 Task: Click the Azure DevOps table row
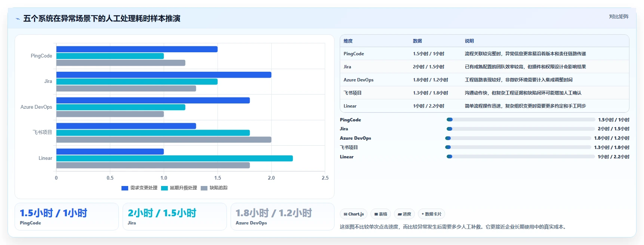tap(484, 80)
